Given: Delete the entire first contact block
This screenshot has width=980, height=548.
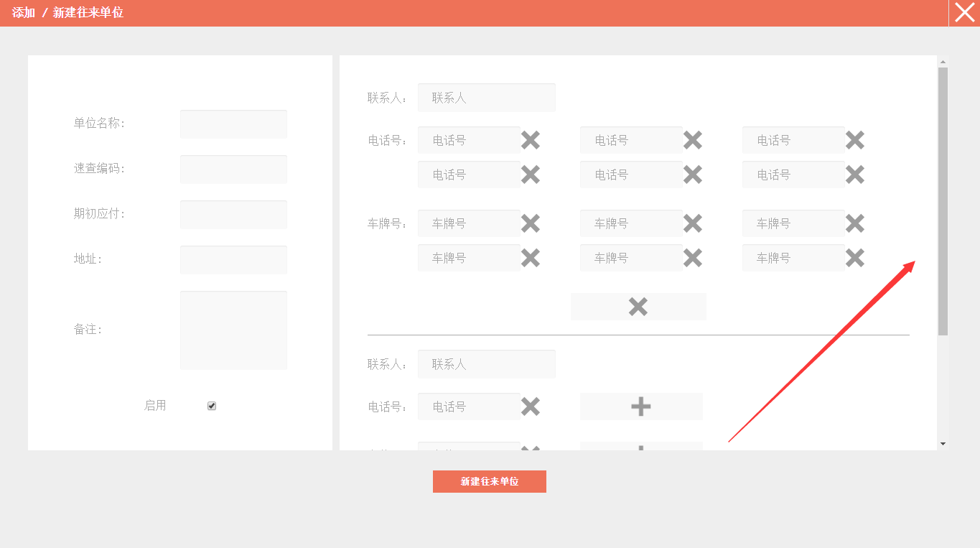Looking at the screenshot, I should [x=638, y=307].
